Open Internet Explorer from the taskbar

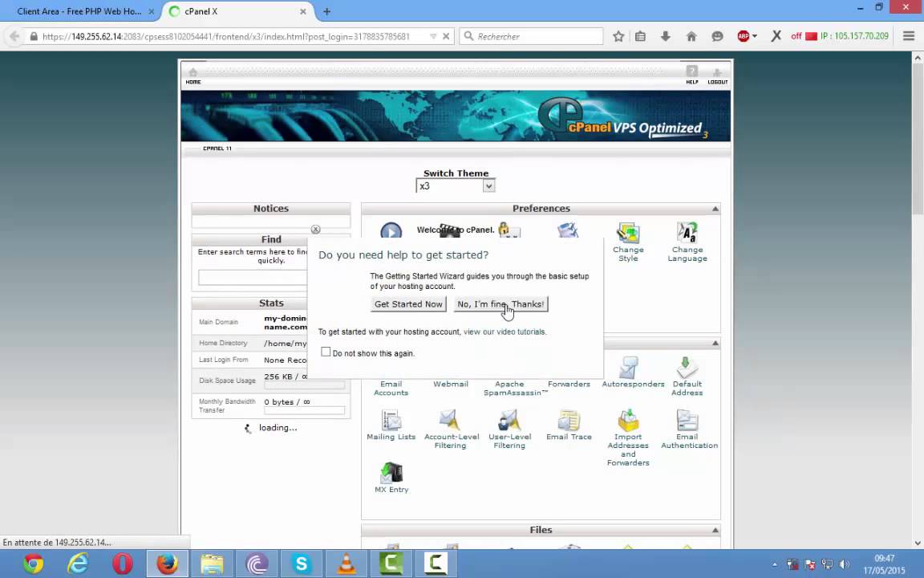[78, 564]
